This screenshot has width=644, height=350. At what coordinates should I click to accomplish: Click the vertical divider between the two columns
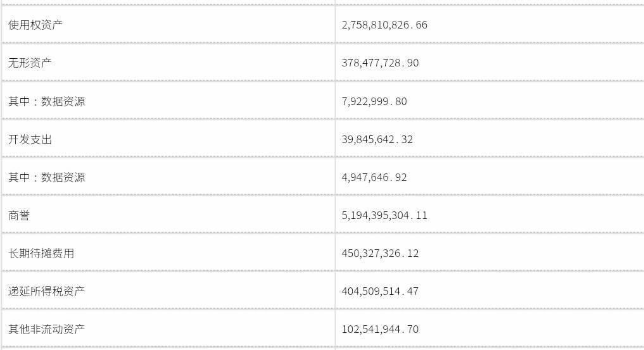pos(335,177)
